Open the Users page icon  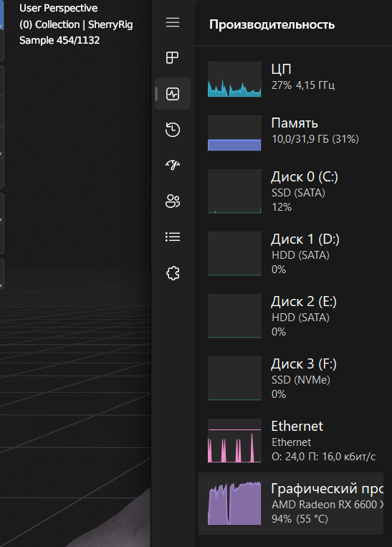point(173,201)
